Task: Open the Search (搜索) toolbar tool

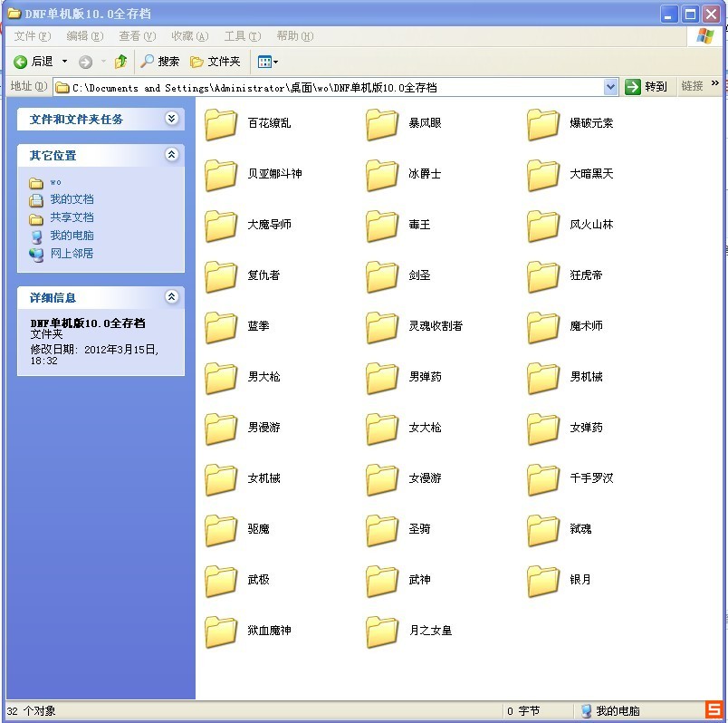Action: coord(159,62)
